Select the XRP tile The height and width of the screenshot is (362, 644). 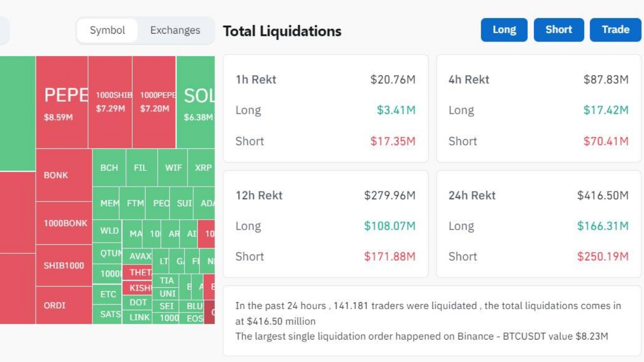click(202, 168)
